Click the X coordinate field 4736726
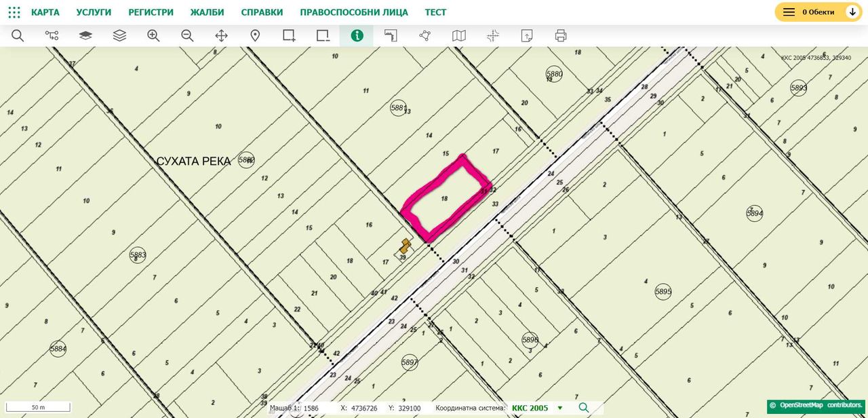 (364, 408)
